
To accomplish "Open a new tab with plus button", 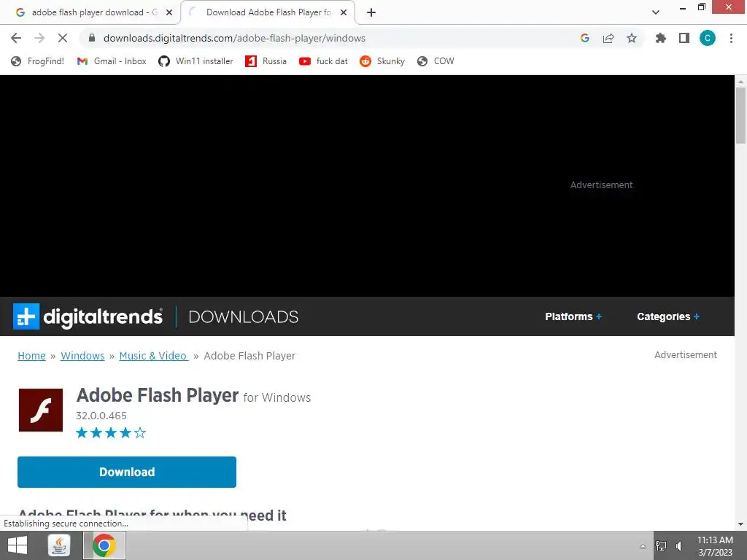I will [371, 12].
